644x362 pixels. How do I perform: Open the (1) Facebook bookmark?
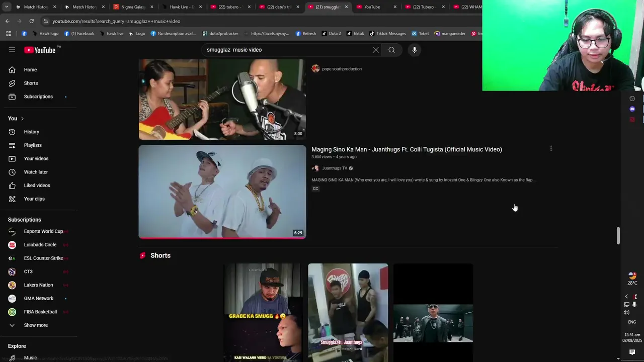tap(79, 34)
